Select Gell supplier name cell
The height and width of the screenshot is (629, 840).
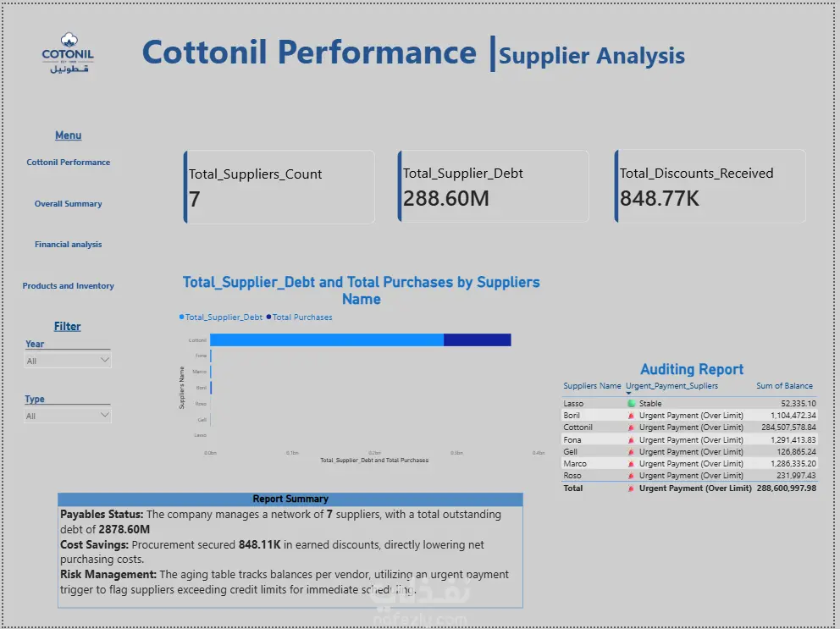(570, 452)
